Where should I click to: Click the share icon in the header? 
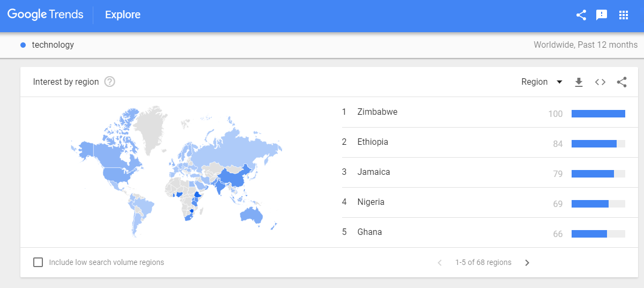(581, 15)
